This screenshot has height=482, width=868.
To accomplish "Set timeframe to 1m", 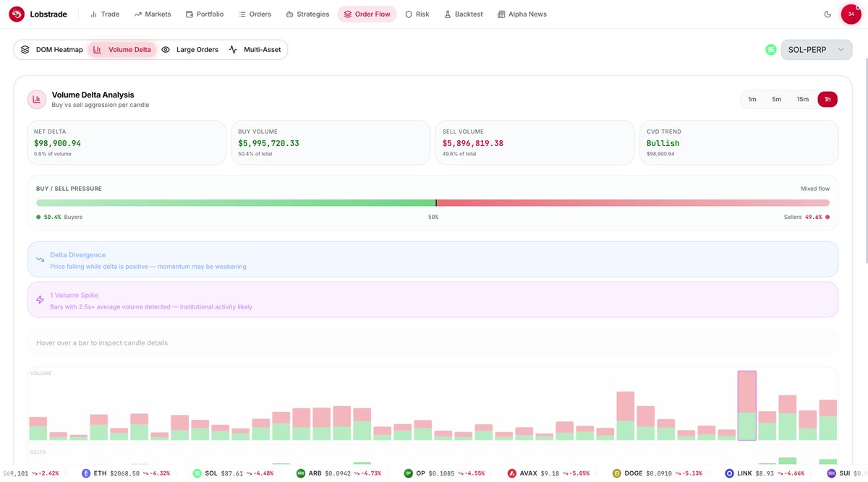I will click(x=752, y=99).
